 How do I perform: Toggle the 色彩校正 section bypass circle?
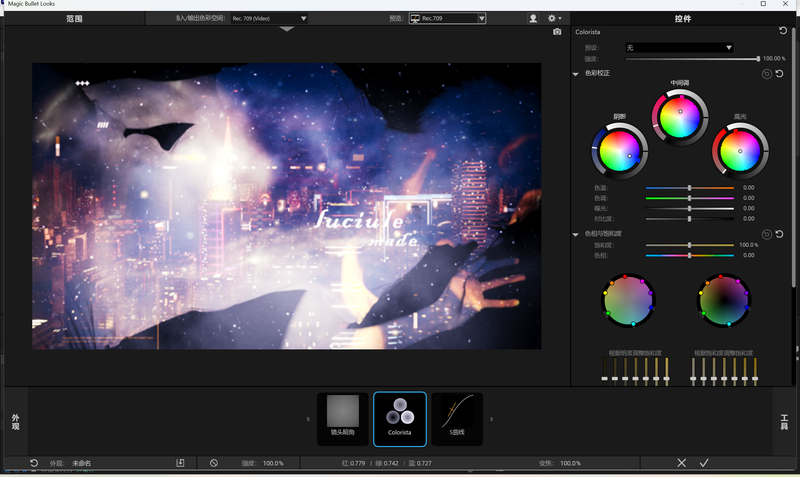pyautogui.click(x=766, y=73)
